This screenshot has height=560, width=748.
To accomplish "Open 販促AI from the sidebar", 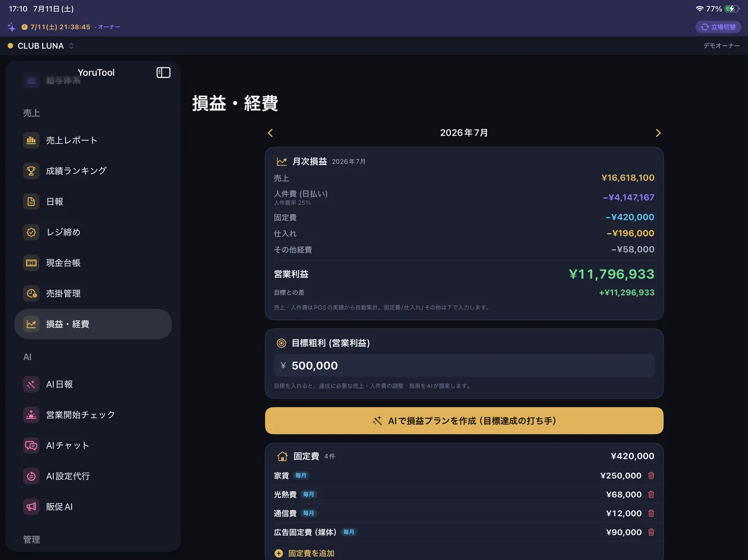I will [93, 507].
